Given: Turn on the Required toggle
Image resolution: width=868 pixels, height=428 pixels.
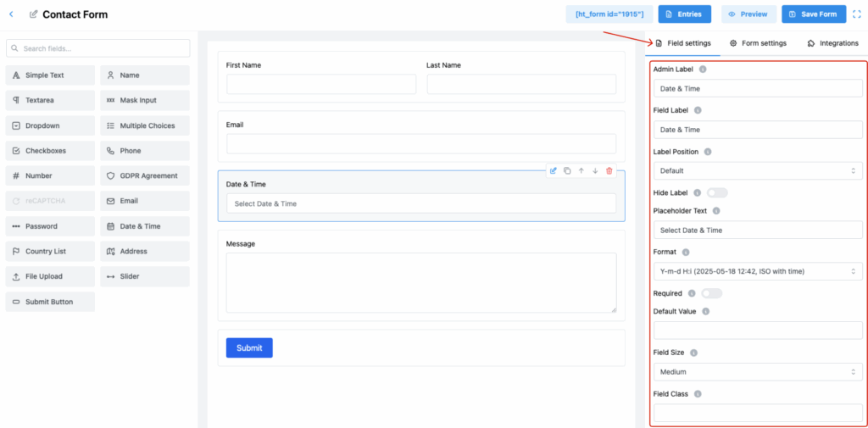Looking at the screenshot, I should pos(711,293).
